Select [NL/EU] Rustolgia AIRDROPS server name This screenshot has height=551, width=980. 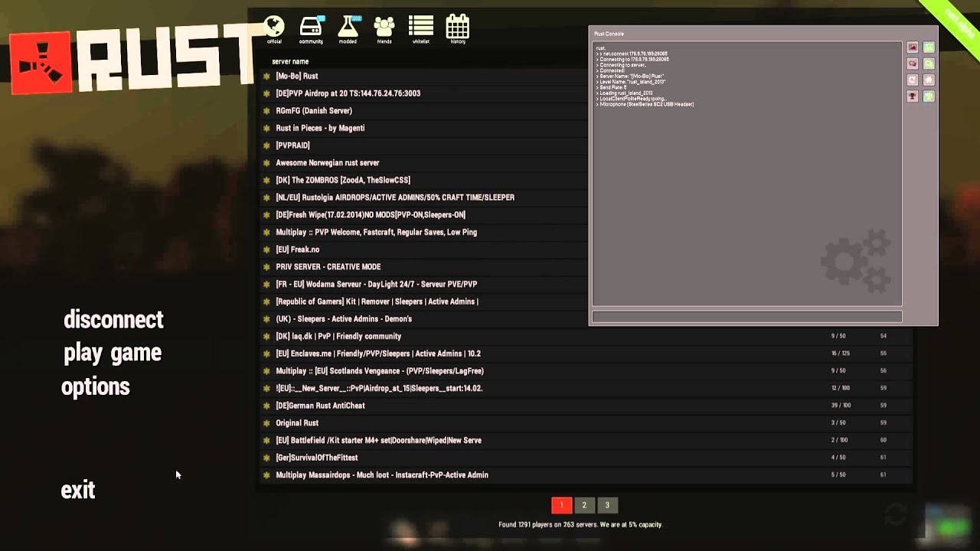pos(395,197)
